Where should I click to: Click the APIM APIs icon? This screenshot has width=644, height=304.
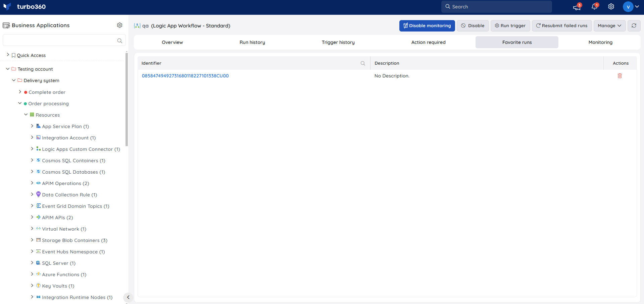38,217
